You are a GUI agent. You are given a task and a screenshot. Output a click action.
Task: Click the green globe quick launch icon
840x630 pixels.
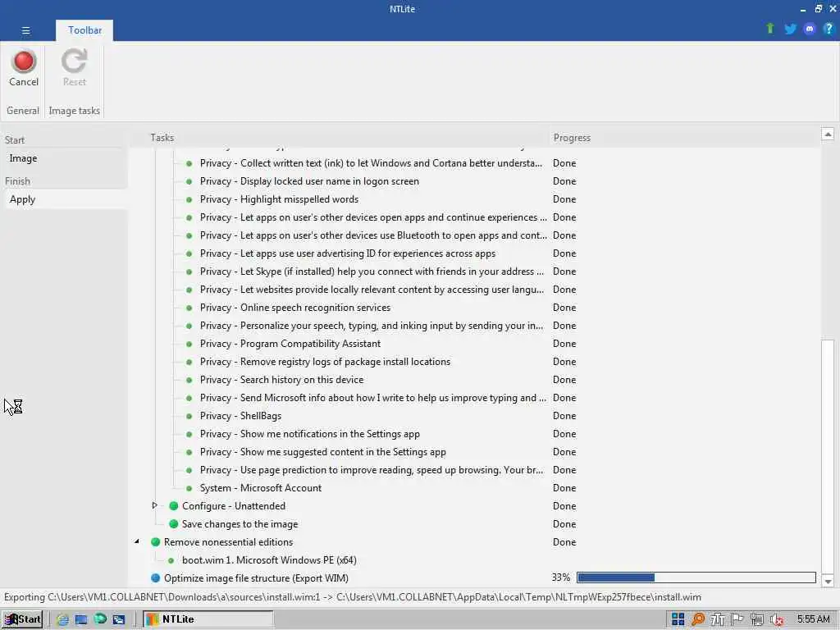coord(100,619)
